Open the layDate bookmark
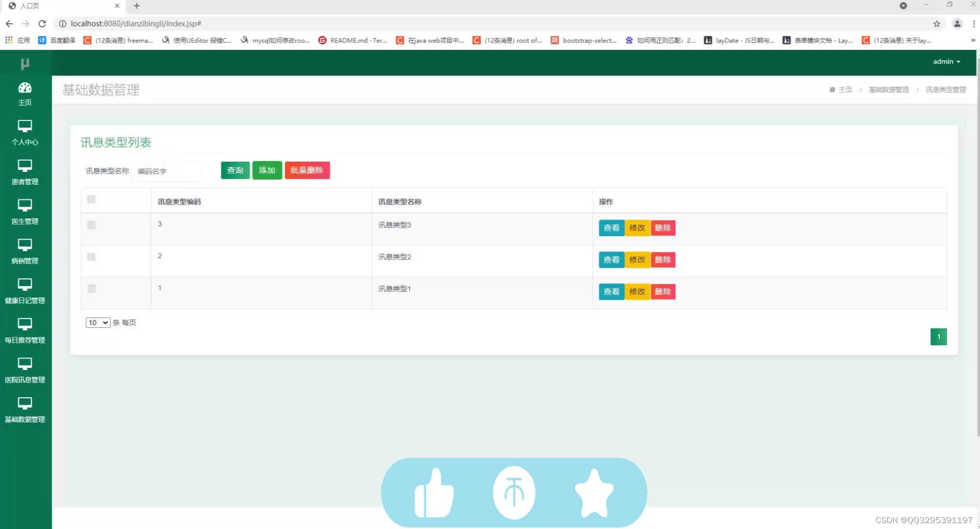Viewport: 980px width, 529px height. coord(739,40)
